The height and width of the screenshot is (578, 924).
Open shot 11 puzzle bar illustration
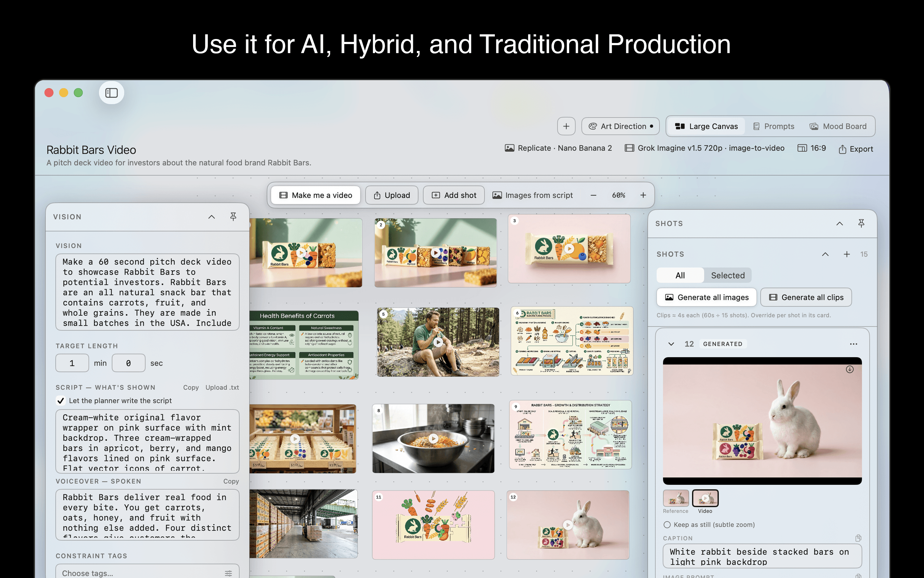[x=433, y=525]
